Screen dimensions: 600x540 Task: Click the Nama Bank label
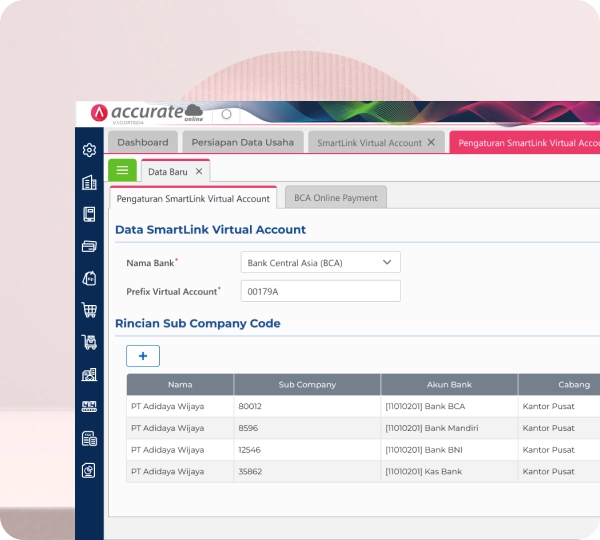click(x=152, y=263)
